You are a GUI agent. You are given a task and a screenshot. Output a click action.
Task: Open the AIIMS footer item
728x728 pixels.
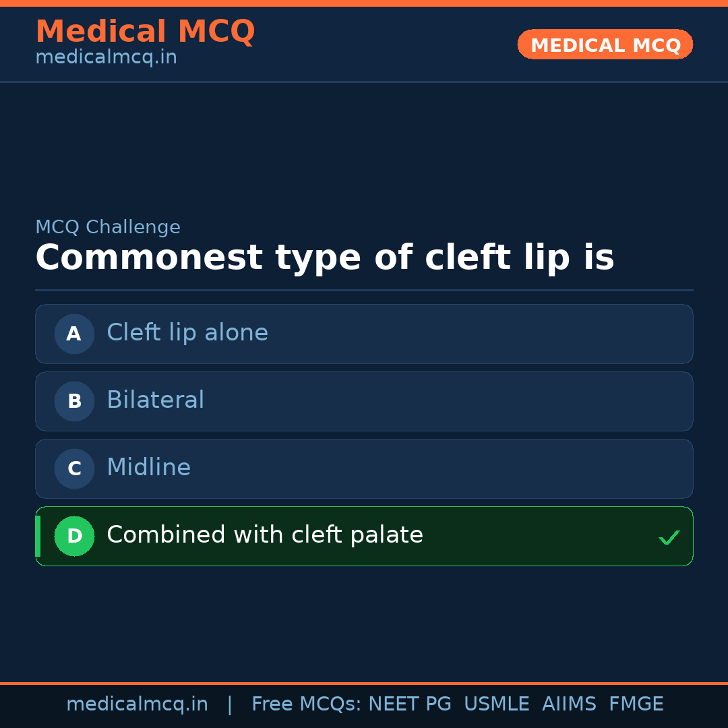point(569,704)
